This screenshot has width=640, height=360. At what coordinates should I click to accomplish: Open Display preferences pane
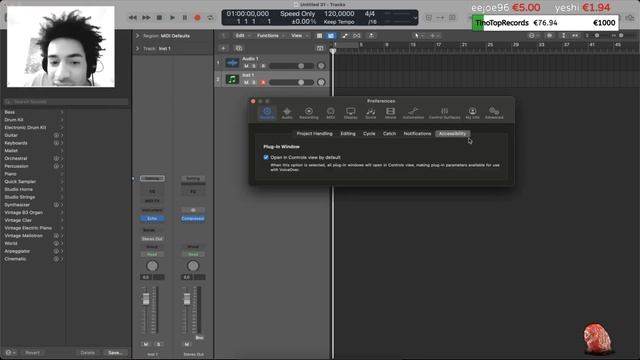(351, 113)
